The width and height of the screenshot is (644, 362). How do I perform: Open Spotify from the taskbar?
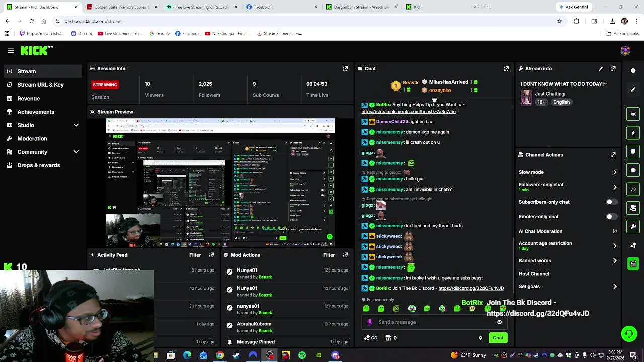[x=302, y=355]
